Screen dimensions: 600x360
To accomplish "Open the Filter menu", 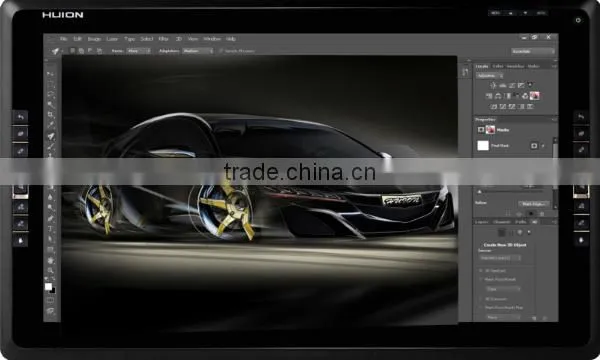I will pyautogui.click(x=163, y=39).
